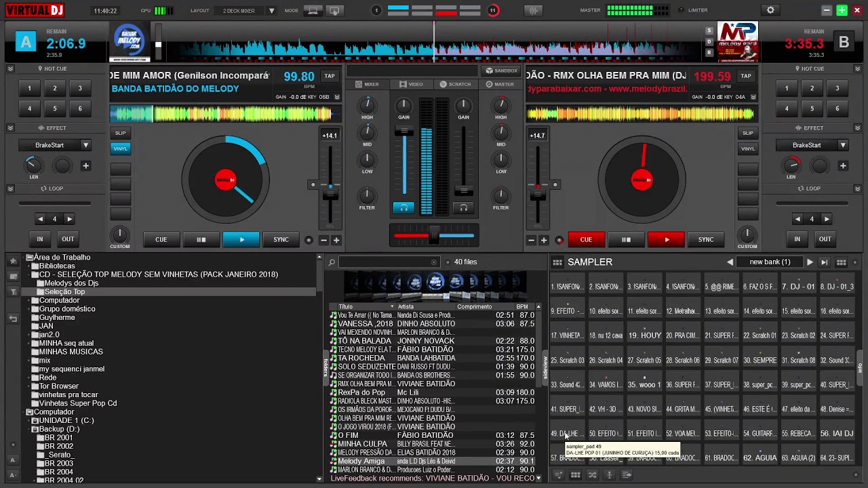Screen dimensions: 868x488
Task: Adjust deck A pitch slider
Action: click(x=330, y=192)
